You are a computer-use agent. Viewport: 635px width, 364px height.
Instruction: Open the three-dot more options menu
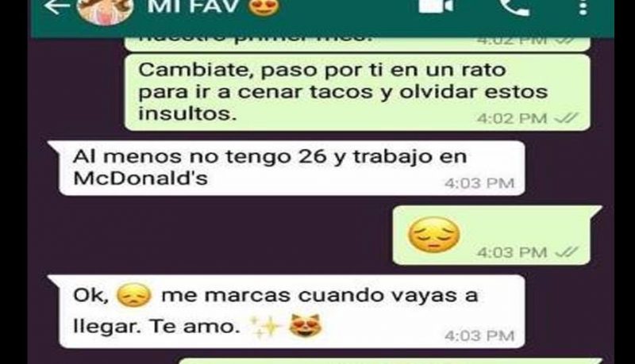click(583, 7)
